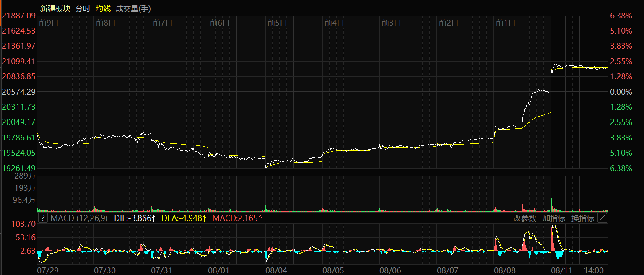Select the 新疆板块 sector title
Image resolution: width=644 pixels, height=275 pixels.
click(x=55, y=8)
